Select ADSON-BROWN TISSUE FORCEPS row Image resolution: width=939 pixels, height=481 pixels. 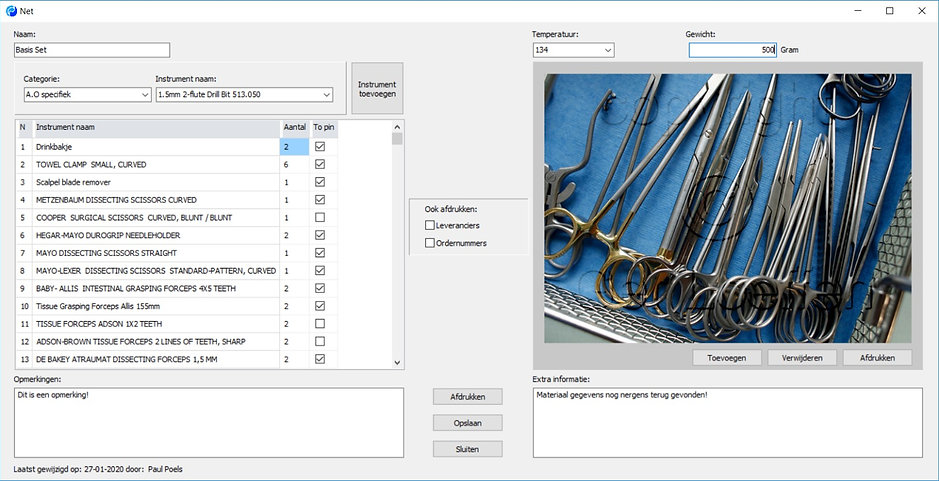tap(156, 341)
